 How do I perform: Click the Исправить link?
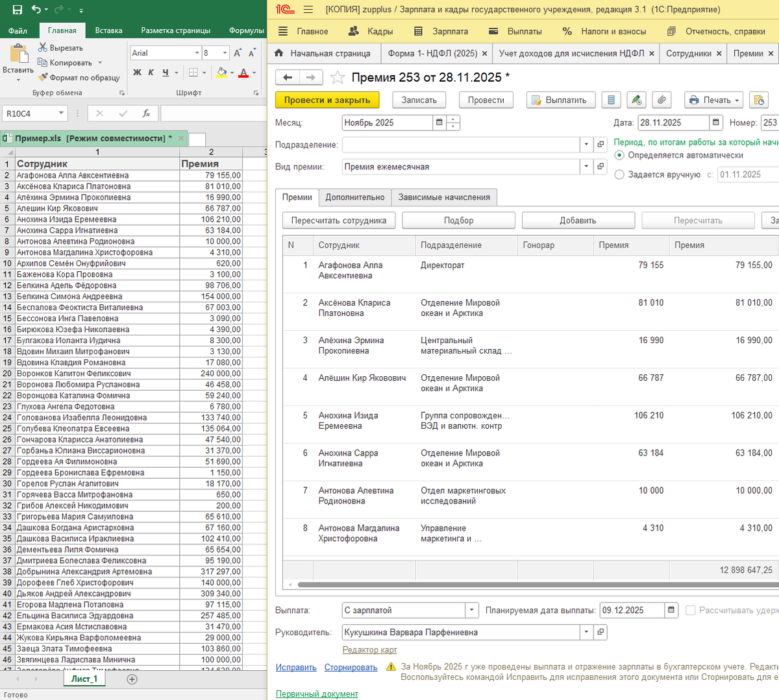point(296,667)
